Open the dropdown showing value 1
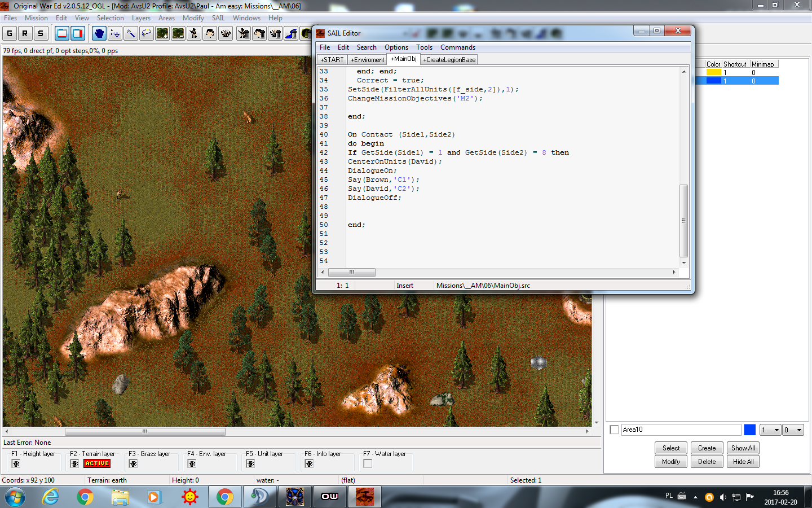The image size is (812, 508). [x=770, y=430]
